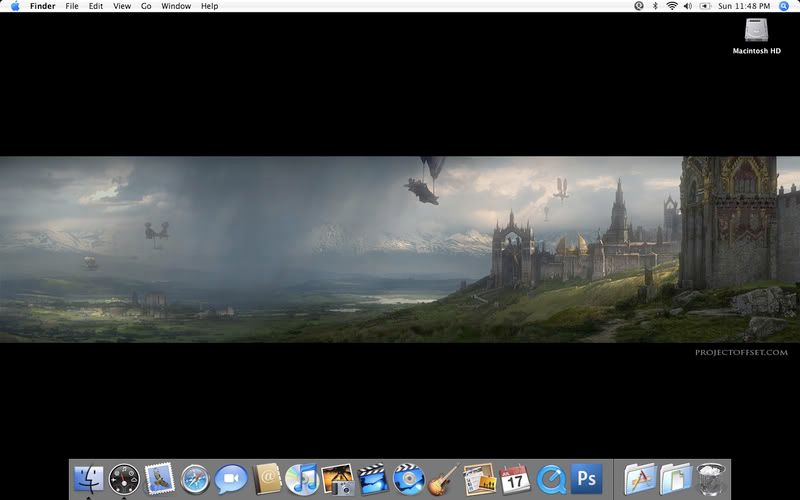Open the Window menu
The width and height of the screenshot is (800, 500).
pos(176,6)
